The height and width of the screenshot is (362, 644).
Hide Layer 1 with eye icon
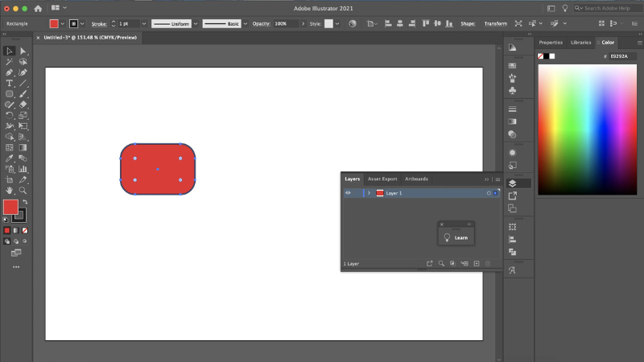tap(349, 193)
